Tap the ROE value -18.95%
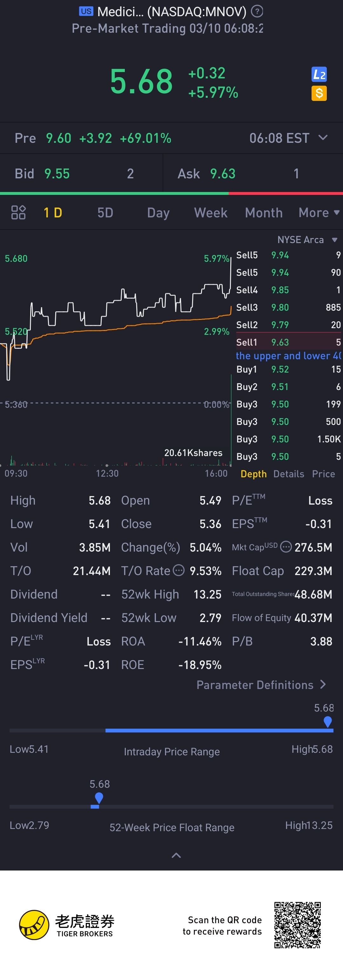The image size is (343, 980). pos(200,665)
